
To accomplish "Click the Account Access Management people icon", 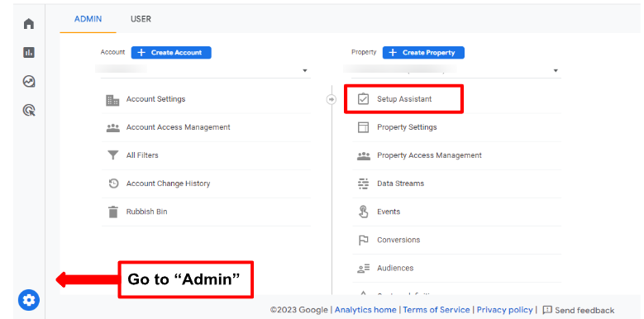I will click(112, 127).
